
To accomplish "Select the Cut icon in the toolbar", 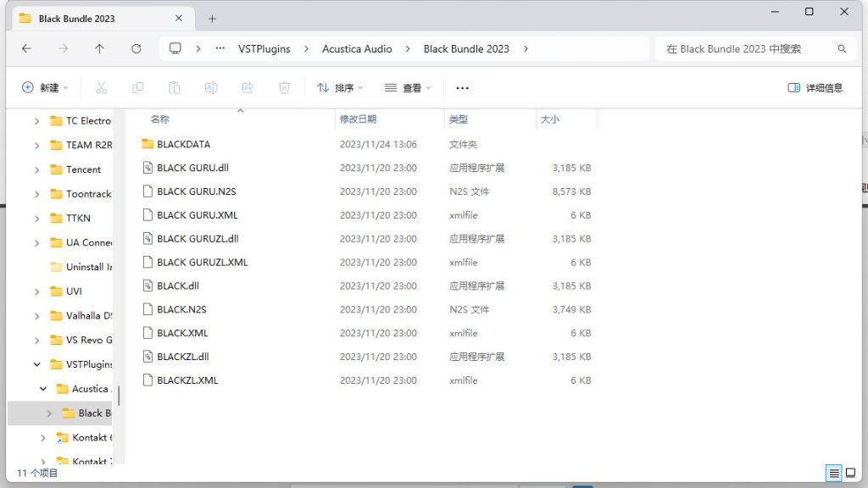I will [101, 87].
